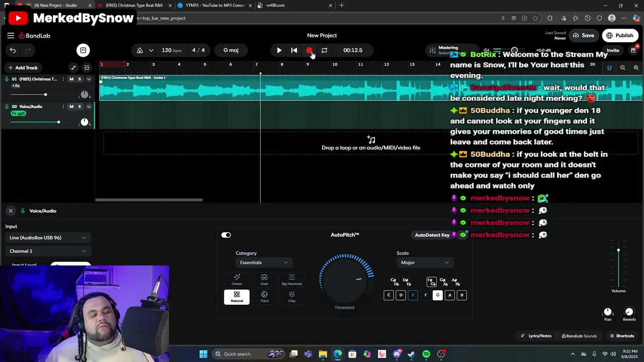Open the green Fx preset chip on track 02

click(18, 114)
